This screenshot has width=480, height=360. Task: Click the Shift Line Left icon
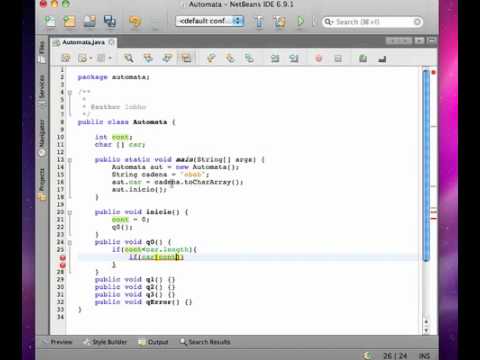point(275,59)
